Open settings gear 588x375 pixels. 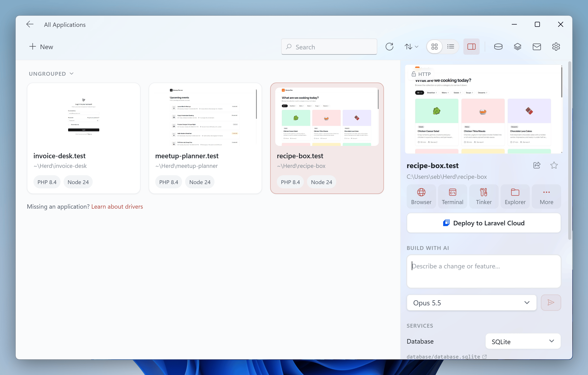(556, 47)
